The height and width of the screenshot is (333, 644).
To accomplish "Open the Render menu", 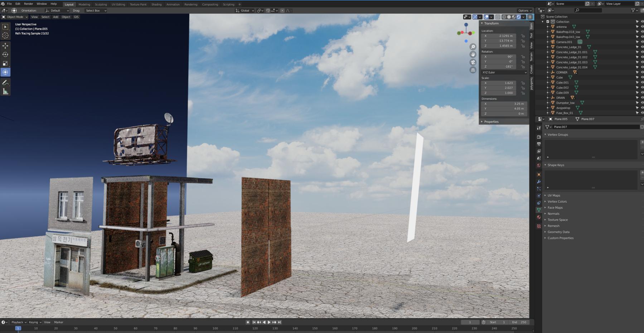I will click(28, 4).
